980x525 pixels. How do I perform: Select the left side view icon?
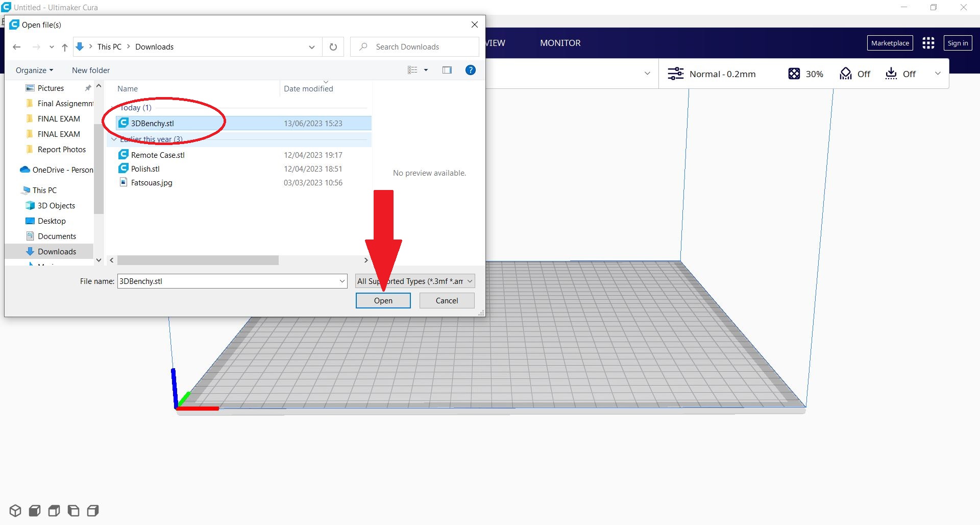tap(73, 511)
